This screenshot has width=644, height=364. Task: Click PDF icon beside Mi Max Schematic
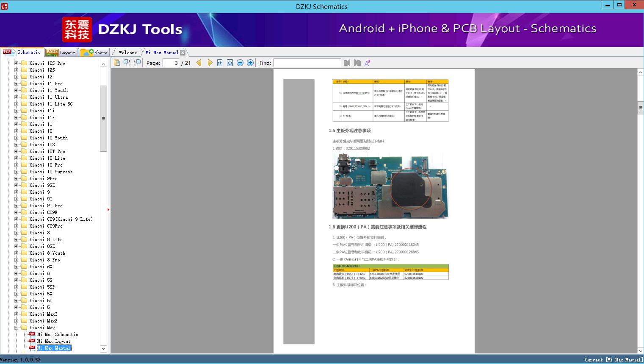(32, 334)
